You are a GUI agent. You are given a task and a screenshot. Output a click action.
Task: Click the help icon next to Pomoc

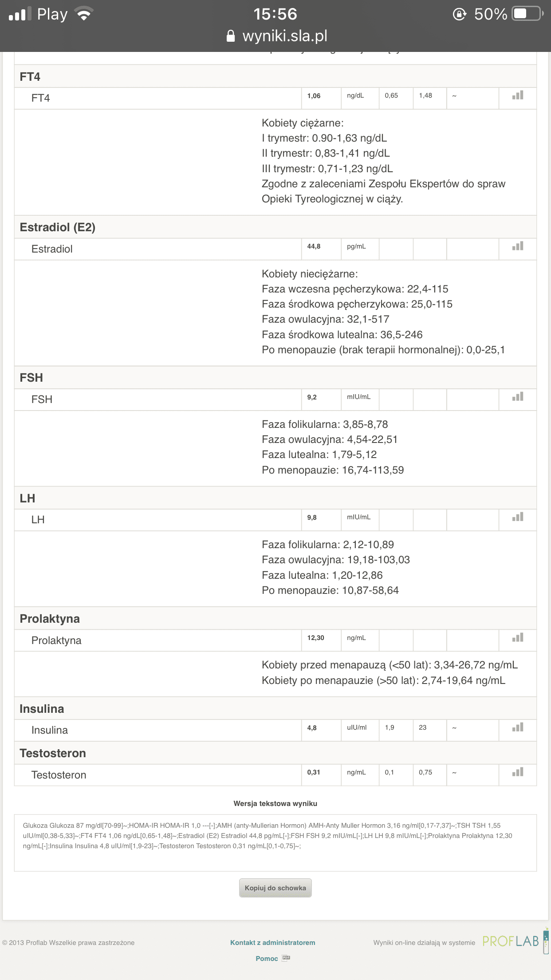286,958
